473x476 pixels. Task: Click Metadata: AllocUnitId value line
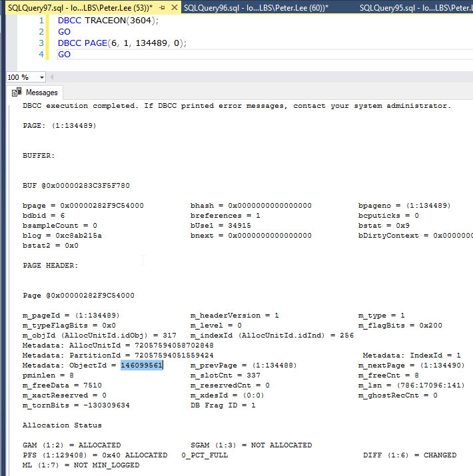click(118, 345)
